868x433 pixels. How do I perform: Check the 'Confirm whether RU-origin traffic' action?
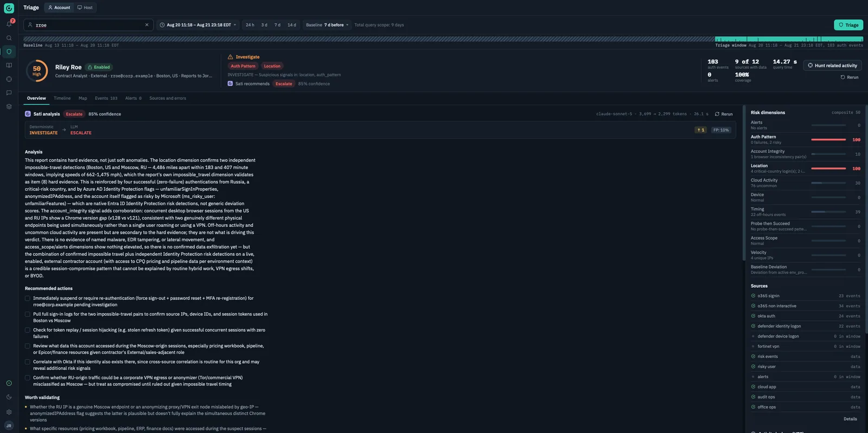pos(28,378)
